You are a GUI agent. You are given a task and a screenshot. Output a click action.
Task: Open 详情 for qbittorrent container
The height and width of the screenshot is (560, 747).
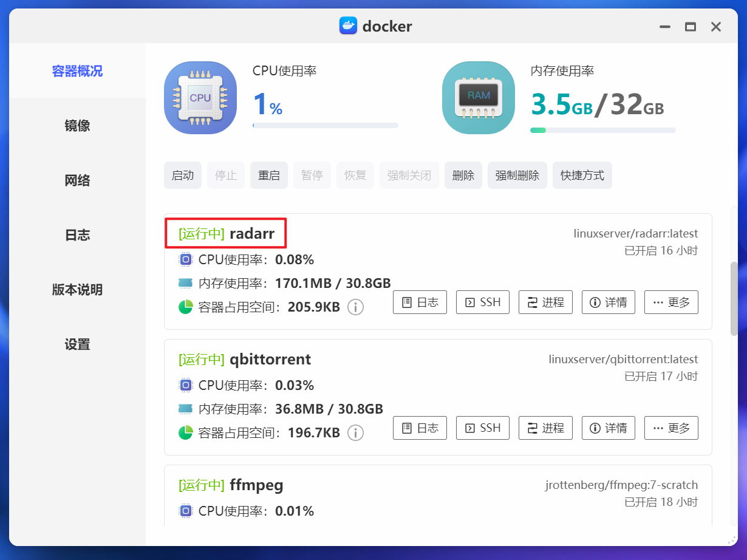click(x=609, y=428)
